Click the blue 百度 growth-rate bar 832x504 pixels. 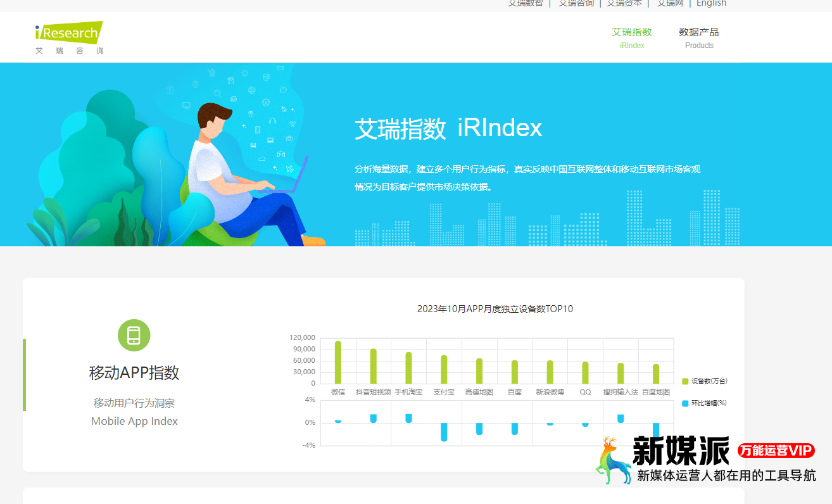tap(515, 429)
